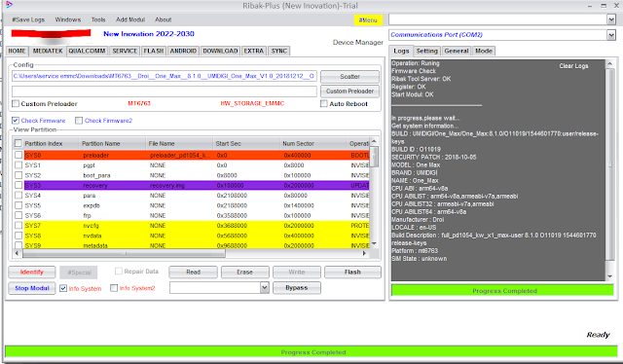Image resolution: width=623 pixels, height=364 pixels.
Task: Switch to the ANDROID tab
Action: point(183,51)
